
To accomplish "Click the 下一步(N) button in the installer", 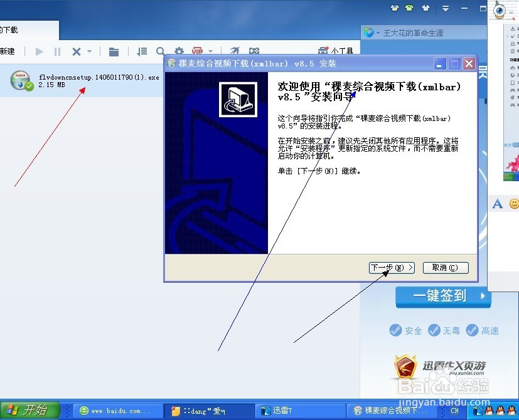I will pyautogui.click(x=392, y=268).
